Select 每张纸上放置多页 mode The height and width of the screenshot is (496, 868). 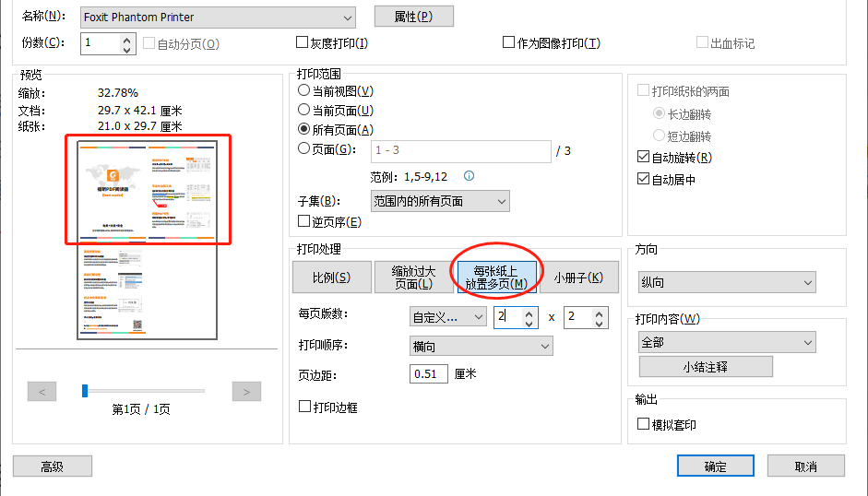pos(496,277)
